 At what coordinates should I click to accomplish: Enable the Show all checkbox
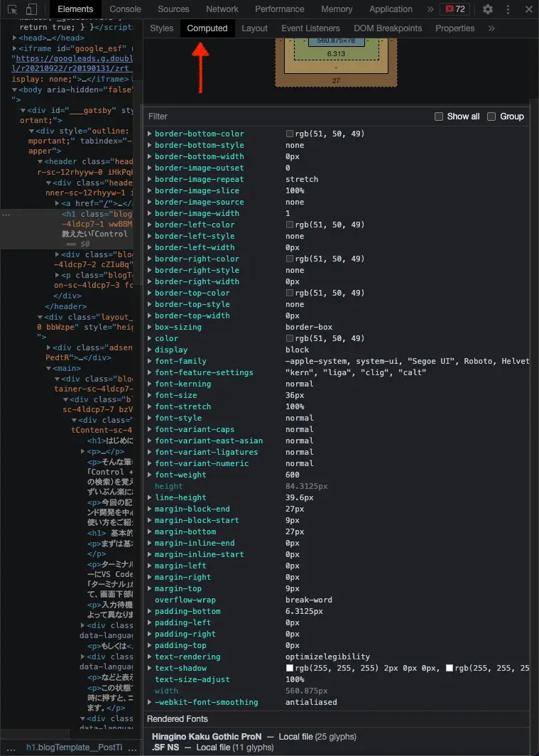tap(439, 117)
